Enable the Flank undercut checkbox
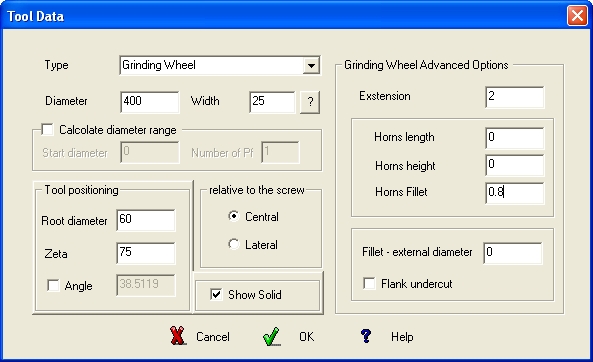The image size is (593, 362). [x=369, y=283]
